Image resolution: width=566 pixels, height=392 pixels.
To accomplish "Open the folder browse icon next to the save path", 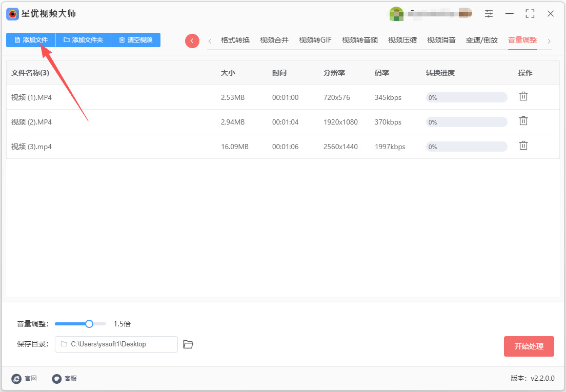I will 188,344.
